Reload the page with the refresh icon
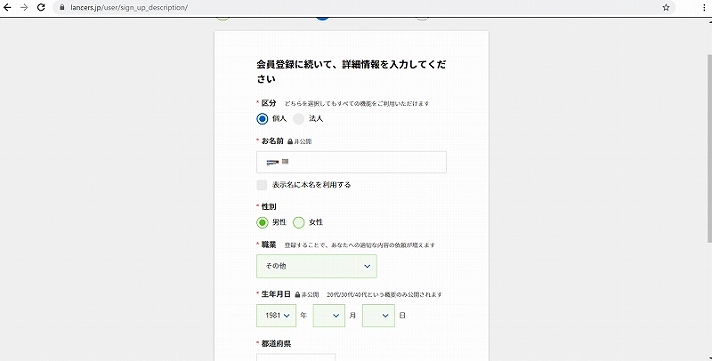712x361 pixels. (41, 7)
